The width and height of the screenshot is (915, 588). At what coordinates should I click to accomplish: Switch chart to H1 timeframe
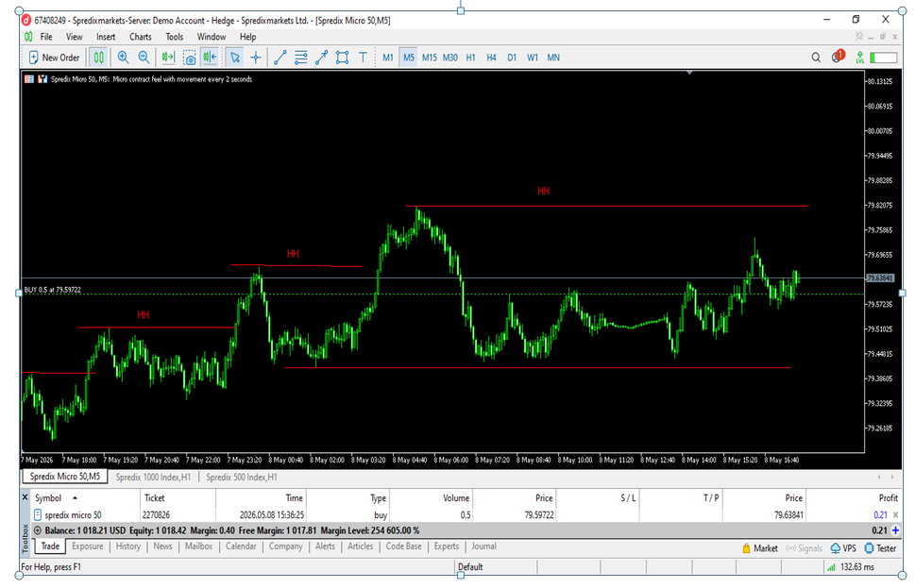coord(471,58)
